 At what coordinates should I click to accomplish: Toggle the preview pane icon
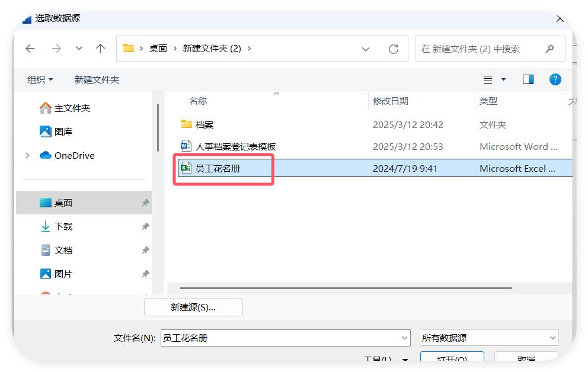point(528,79)
